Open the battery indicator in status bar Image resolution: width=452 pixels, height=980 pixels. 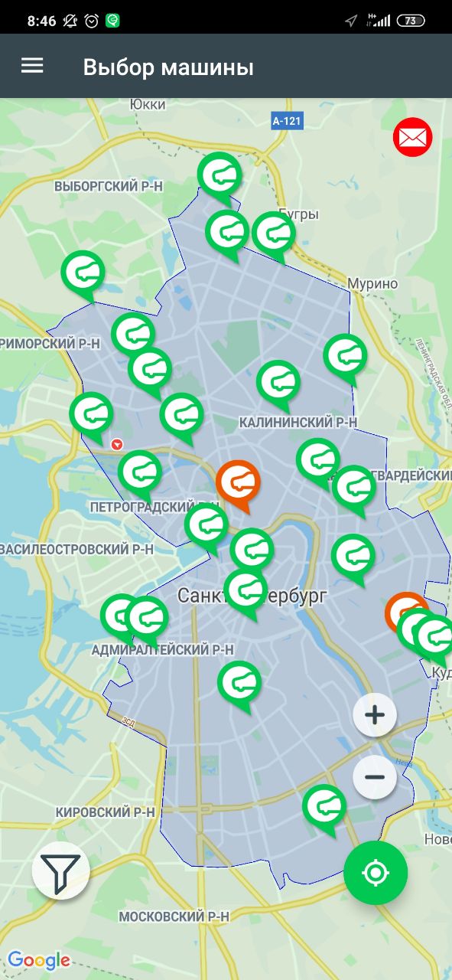pyautogui.click(x=411, y=21)
